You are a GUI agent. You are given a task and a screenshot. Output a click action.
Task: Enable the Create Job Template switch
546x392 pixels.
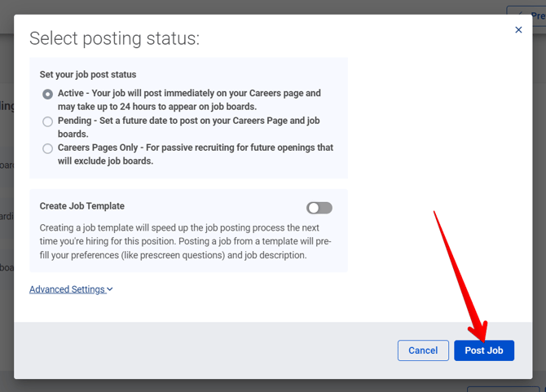(319, 208)
